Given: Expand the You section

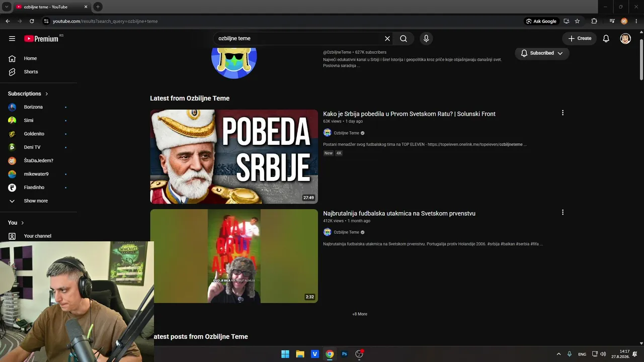Looking at the screenshot, I should pyautogui.click(x=16, y=223).
